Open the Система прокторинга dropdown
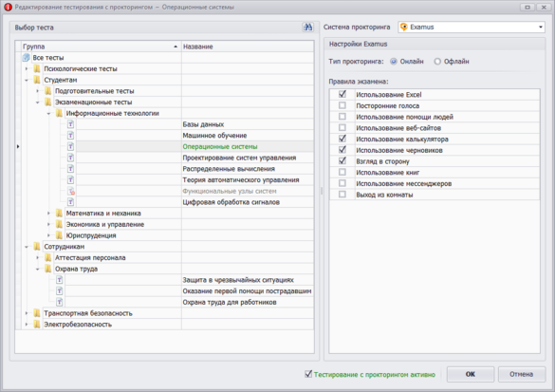 click(x=472, y=28)
